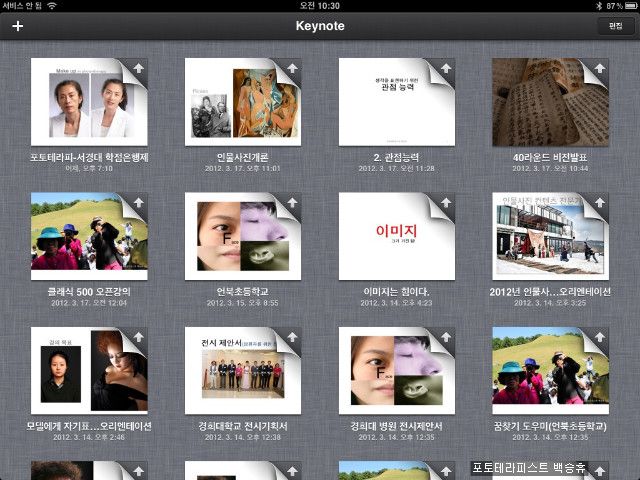The height and width of the screenshot is (480, 640).
Task: Tap the title 클래식 500 오픈강의
Action: (89, 292)
